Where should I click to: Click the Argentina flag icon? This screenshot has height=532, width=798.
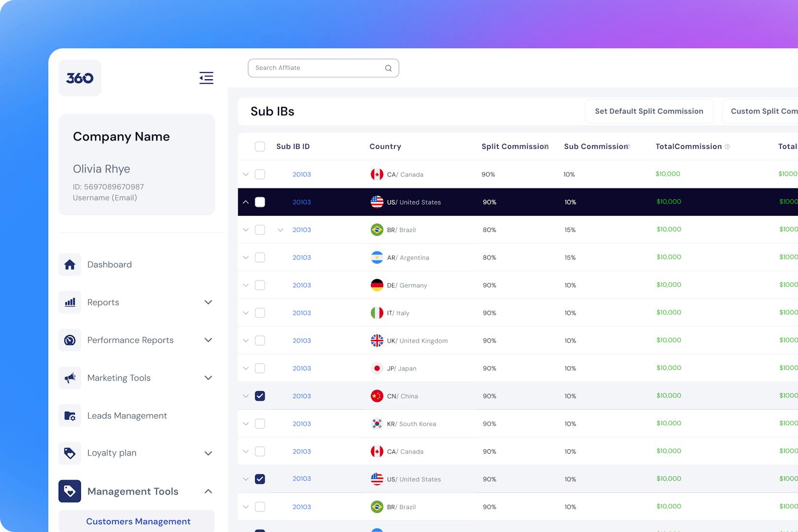(377, 258)
